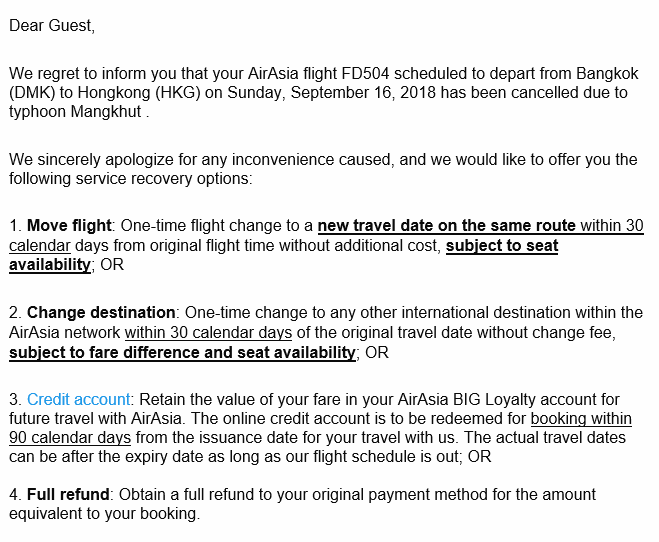The height and width of the screenshot is (542, 659).
Task: Click the "typhoon Mangkhut" text
Action: click(76, 112)
